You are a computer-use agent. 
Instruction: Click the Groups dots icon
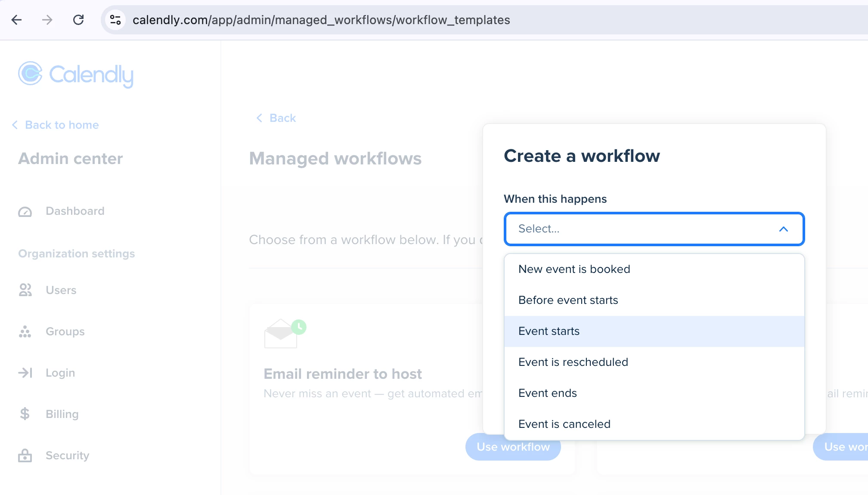25,331
